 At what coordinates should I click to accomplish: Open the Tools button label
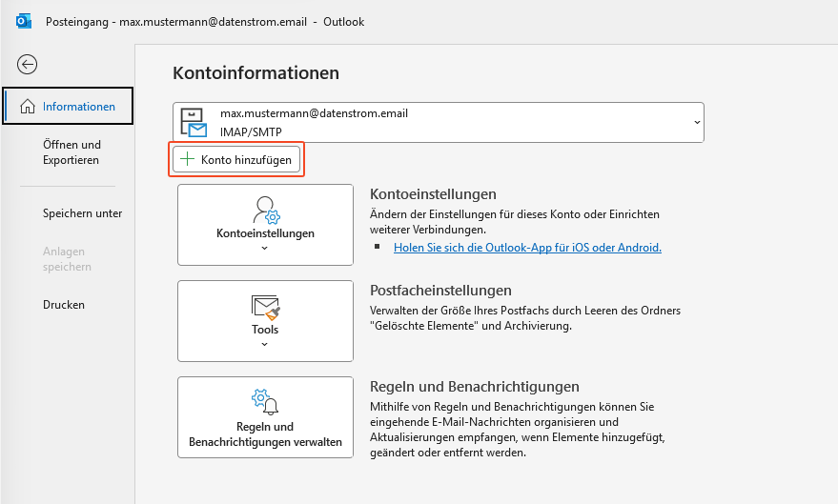point(265,330)
